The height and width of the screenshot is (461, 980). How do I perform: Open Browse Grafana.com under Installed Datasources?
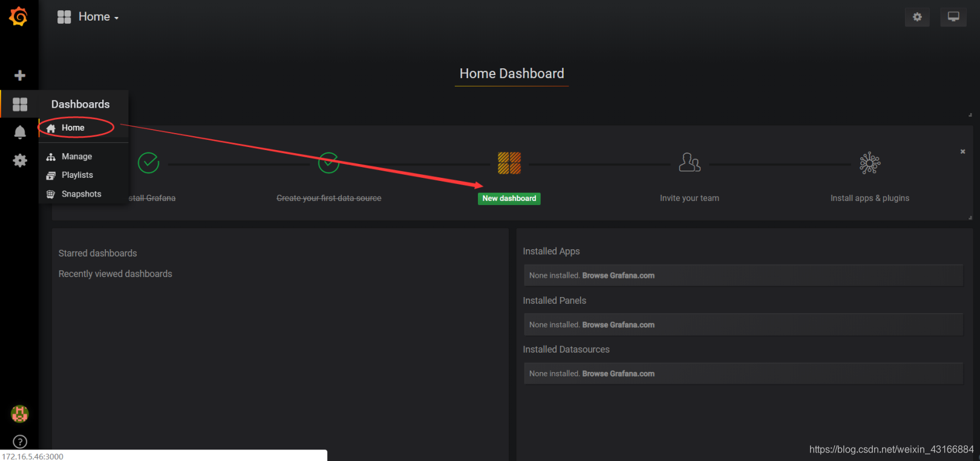pos(618,374)
